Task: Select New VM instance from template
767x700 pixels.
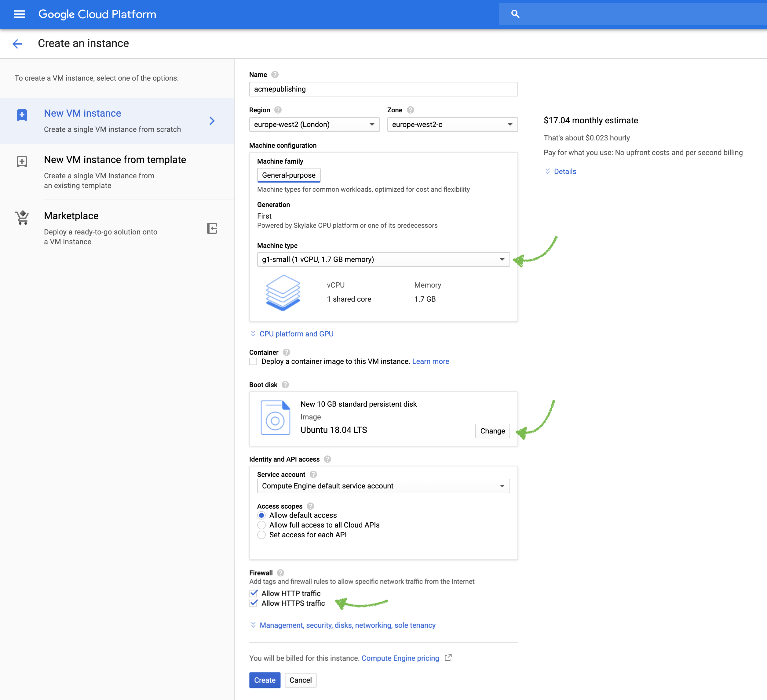Action: coord(115,160)
